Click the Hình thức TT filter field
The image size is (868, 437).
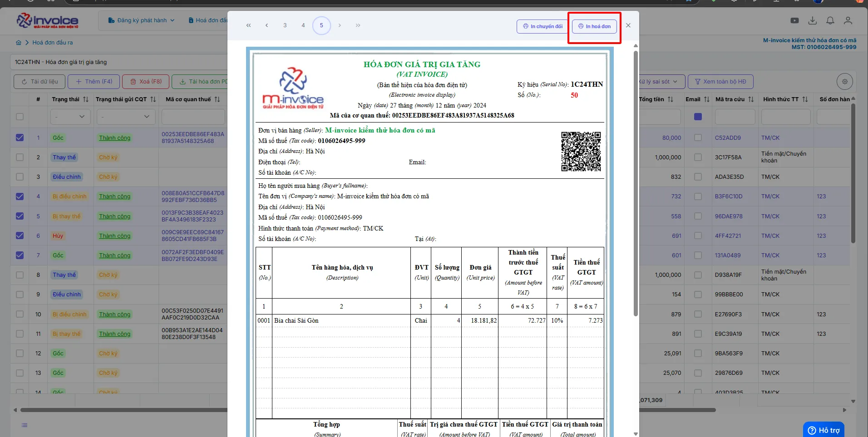(x=786, y=117)
